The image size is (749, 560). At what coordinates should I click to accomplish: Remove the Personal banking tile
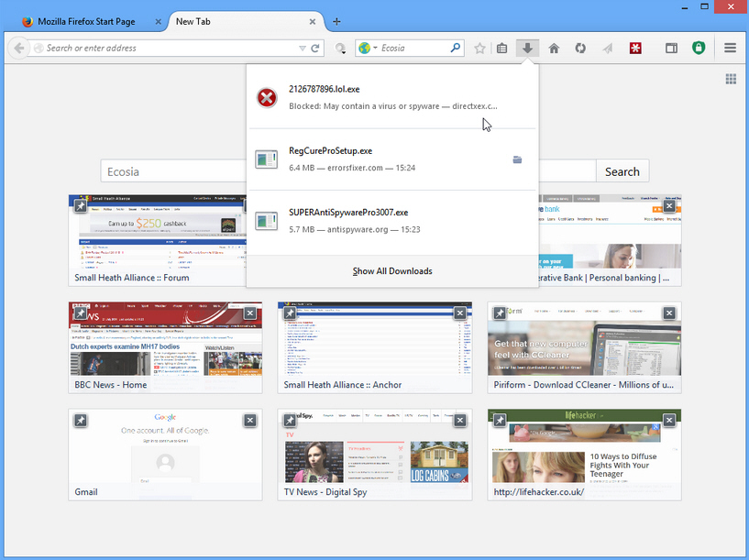click(x=668, y=206)
